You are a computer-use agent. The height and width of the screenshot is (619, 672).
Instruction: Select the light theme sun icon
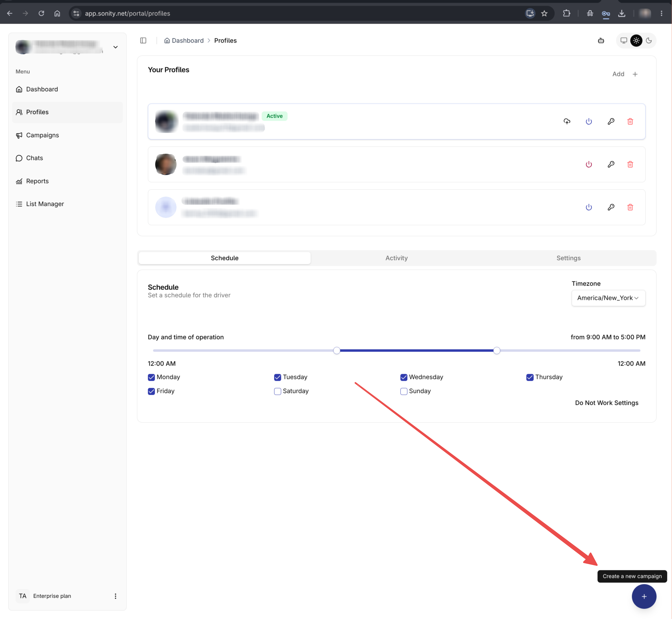pos(636,40)
